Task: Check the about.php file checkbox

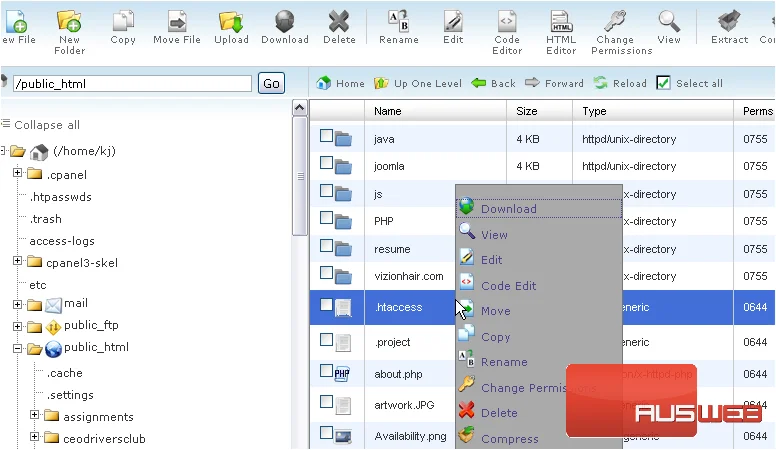Action: (x=326, y=371)
